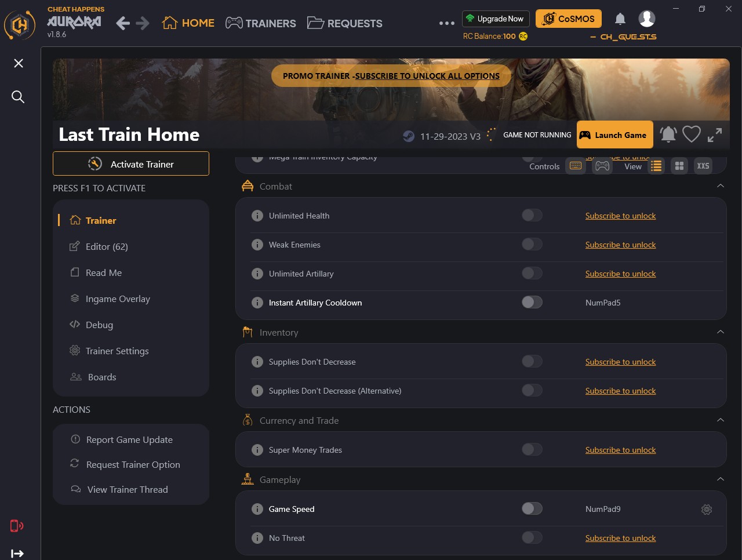The image size is (742, 560).
Task: Toggle Supplies Don't Decrease switch
Action: [x=532, y=361]
